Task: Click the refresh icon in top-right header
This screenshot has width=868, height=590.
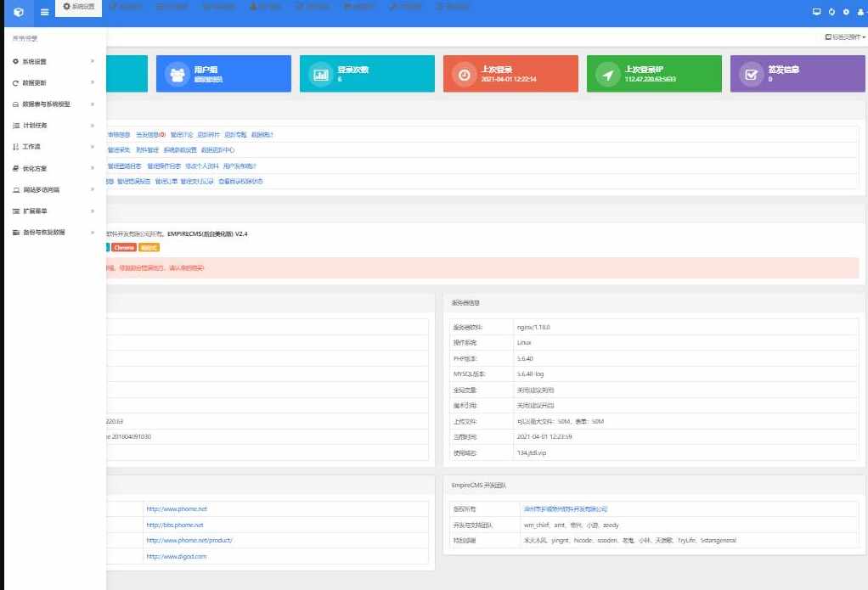Action: [831, 12]
